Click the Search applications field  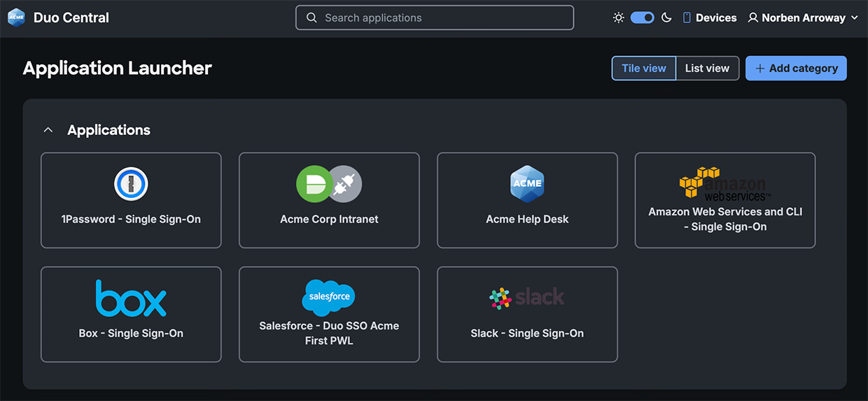[x=435, y=17]
